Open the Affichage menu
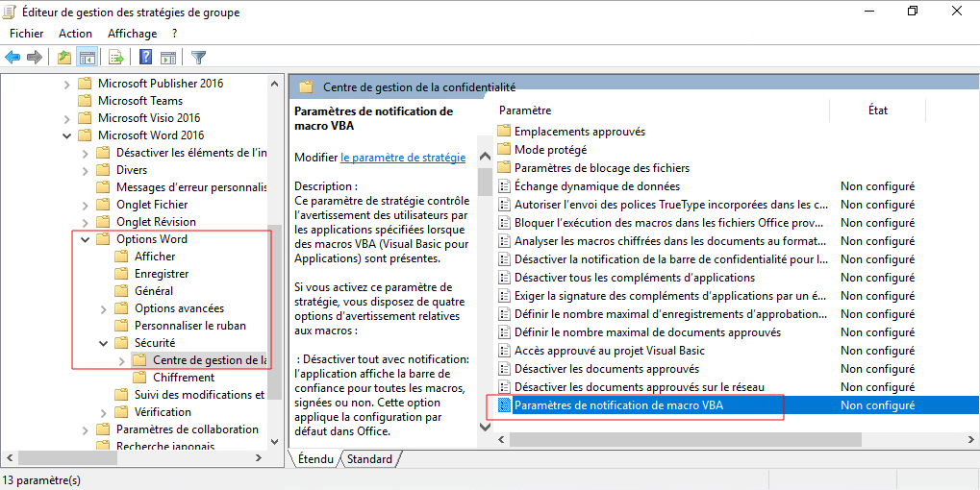This screenshot has width=980, height=490. (132, 34)
